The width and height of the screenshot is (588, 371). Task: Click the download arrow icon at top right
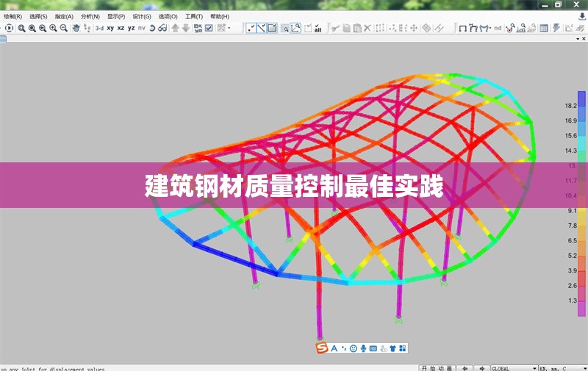[582, 16]
